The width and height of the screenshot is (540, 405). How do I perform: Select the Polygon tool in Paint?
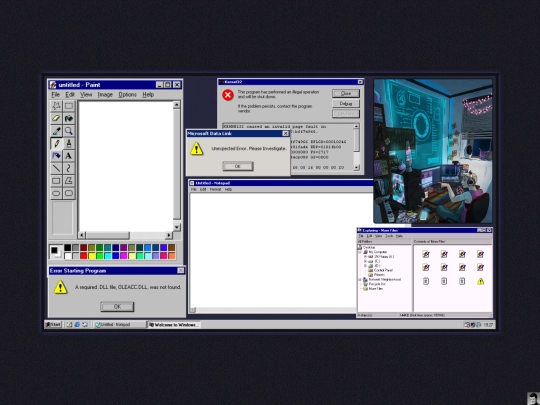tap(69, 180)
